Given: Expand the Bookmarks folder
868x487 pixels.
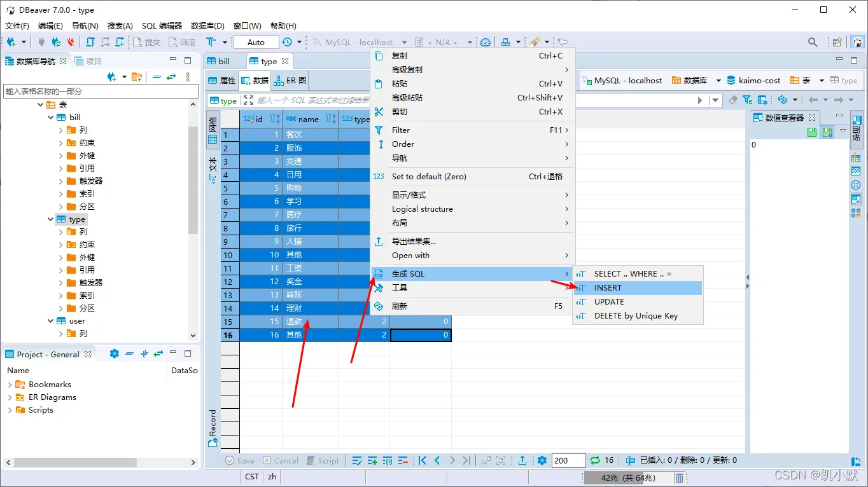Looking at the screenshot, I should coord(10,385).
